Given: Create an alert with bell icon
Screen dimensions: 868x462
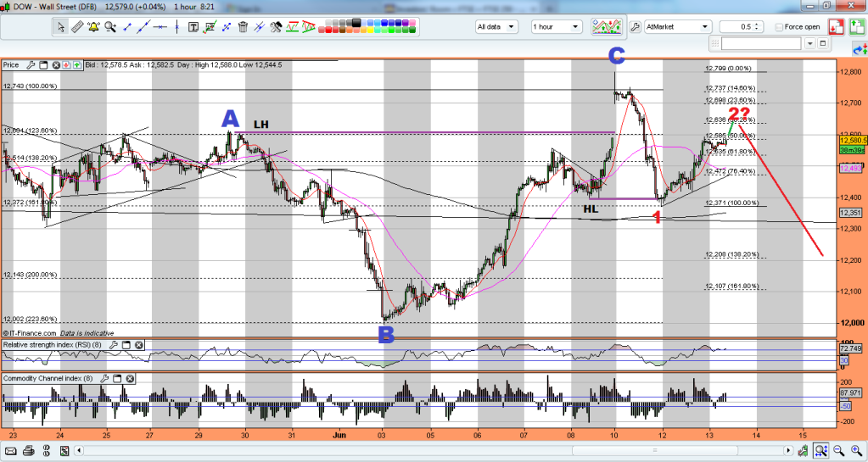Looking at the screenshot, I should point(93,26).
